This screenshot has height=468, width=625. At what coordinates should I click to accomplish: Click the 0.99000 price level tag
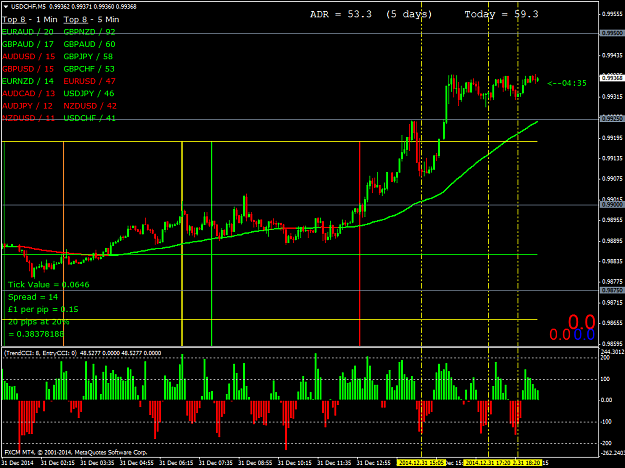[611, 205]
